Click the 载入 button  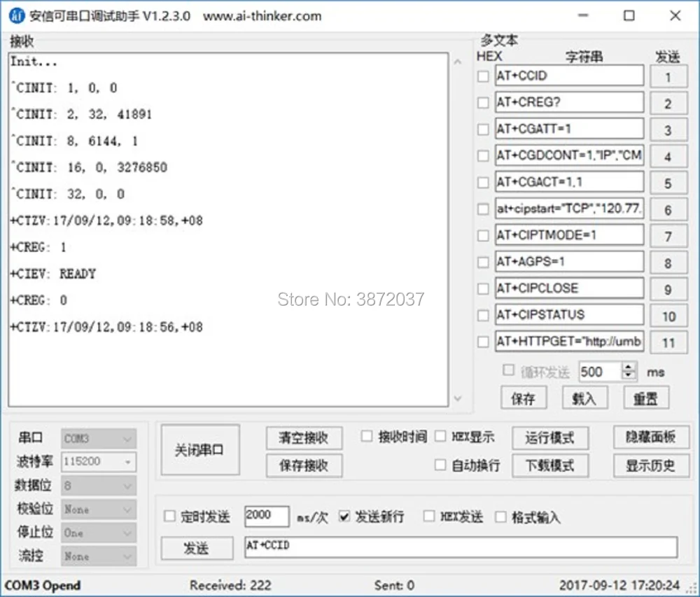click(584, 398)
